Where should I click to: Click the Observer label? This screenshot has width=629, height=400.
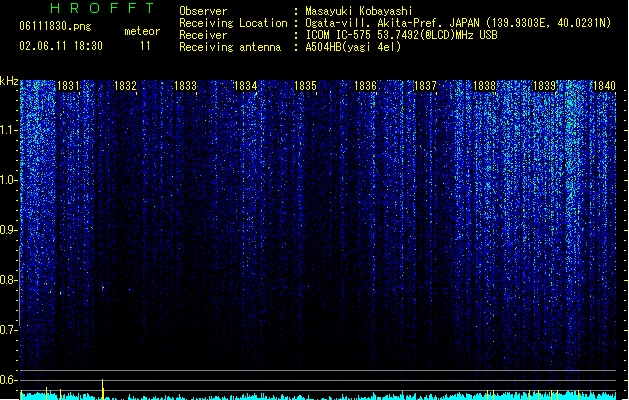tap(203, 11)
